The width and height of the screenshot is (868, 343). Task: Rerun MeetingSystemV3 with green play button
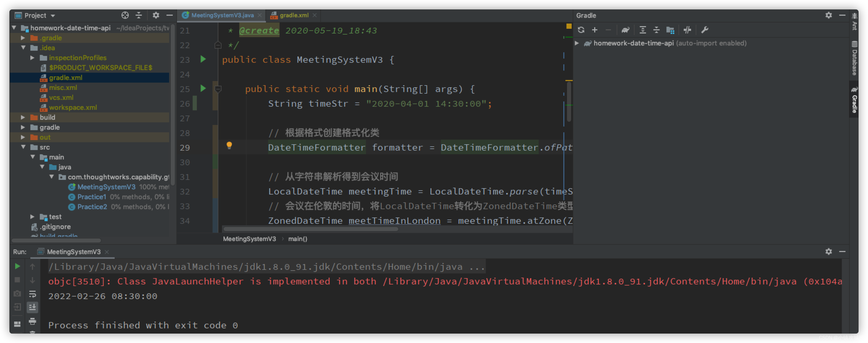click(18, 266)
